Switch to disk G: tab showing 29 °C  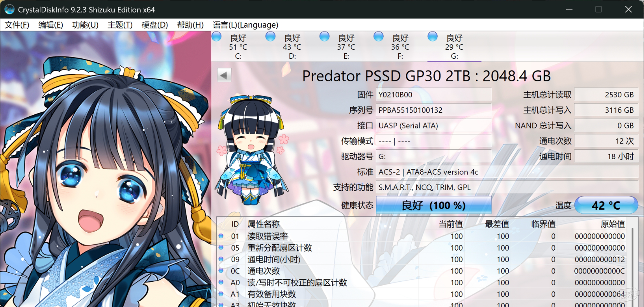coord(454,47)
